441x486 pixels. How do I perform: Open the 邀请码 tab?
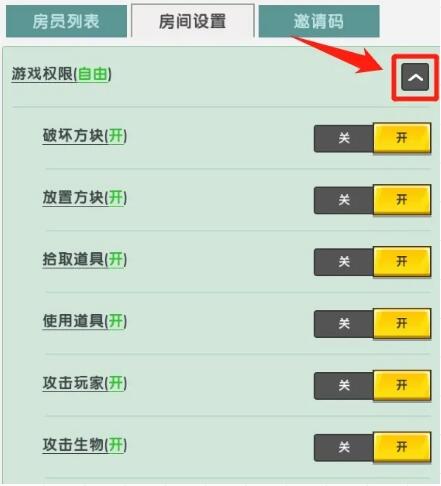(319, 21)
